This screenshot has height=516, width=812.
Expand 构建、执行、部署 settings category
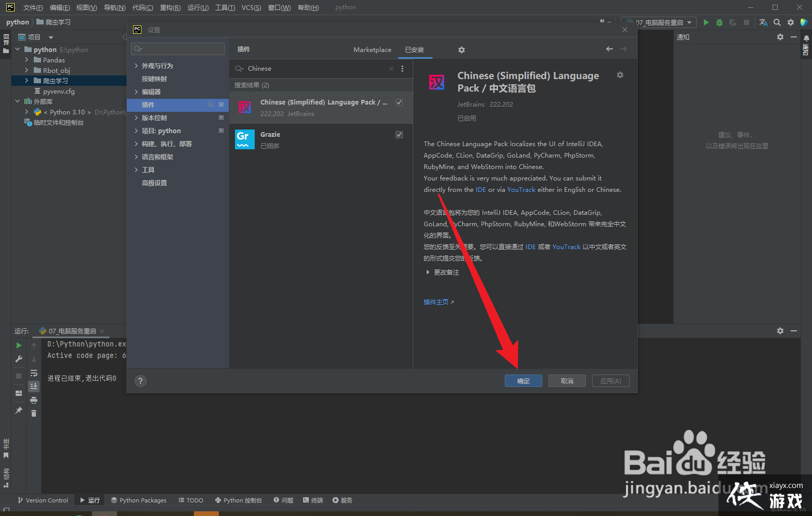136,144
